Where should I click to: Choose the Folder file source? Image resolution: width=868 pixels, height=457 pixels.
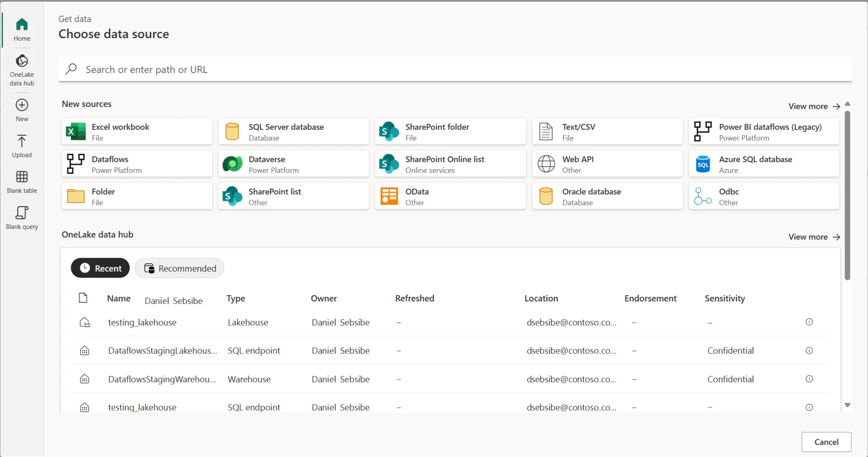[137, 196]
